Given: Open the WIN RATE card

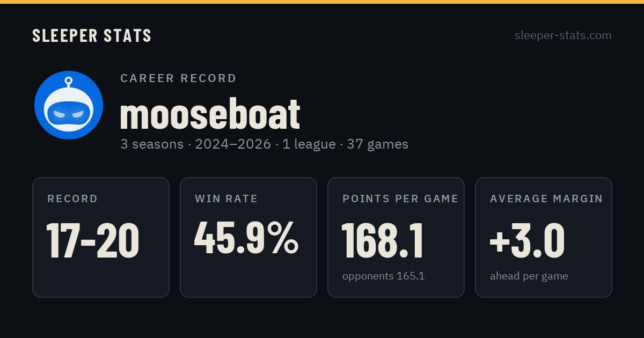Looking at the screenshot, I should click(248, 237).
